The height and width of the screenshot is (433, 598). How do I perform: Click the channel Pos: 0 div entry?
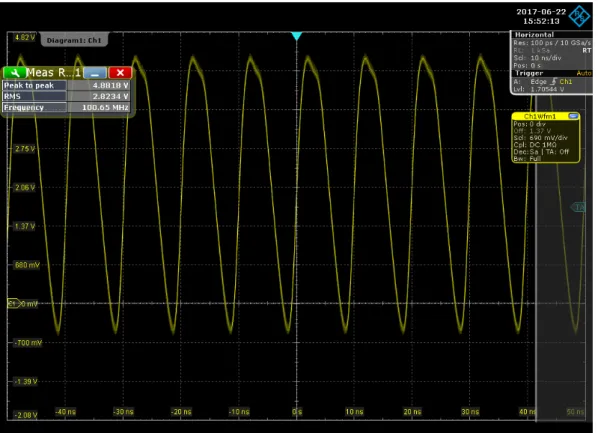(529, 124)
